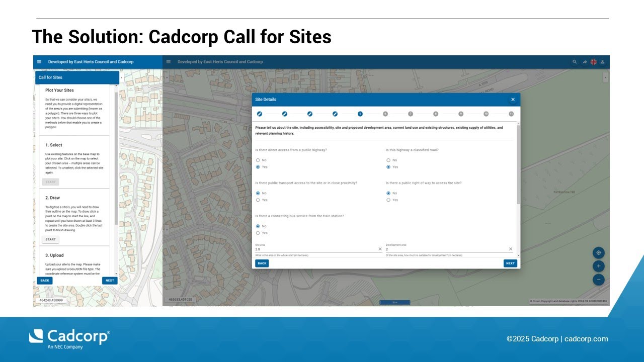Image resolution: width=644 pixels, height=362 pixels.
Task: Click BACK in the Site Details dialog
Action: coord(262,263)
